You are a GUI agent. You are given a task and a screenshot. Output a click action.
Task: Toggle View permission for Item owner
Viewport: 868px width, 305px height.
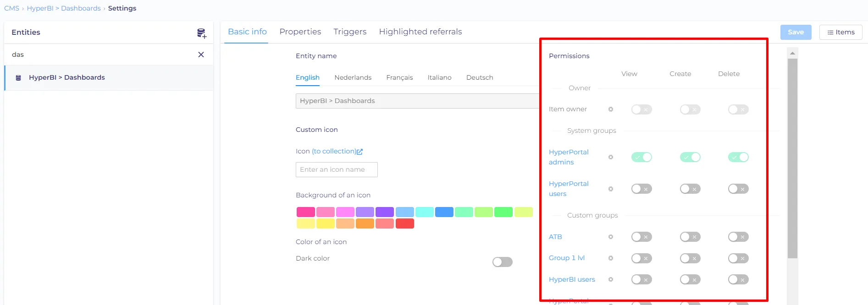click(641, 109)
